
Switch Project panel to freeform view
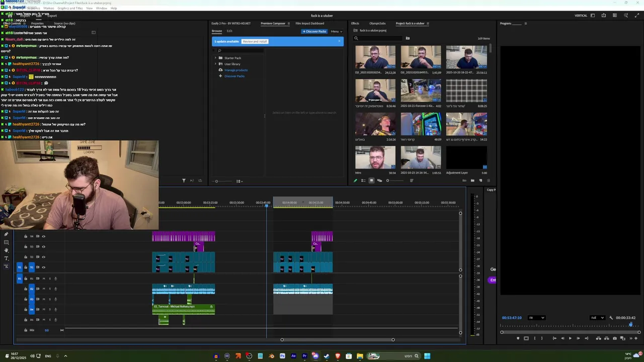(x=380, y=180)
